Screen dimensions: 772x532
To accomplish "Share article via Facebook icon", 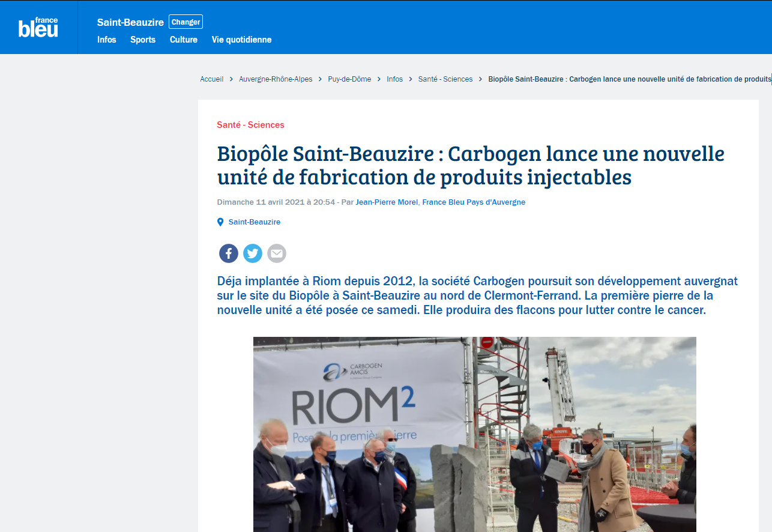I will (x=229, y=253).
